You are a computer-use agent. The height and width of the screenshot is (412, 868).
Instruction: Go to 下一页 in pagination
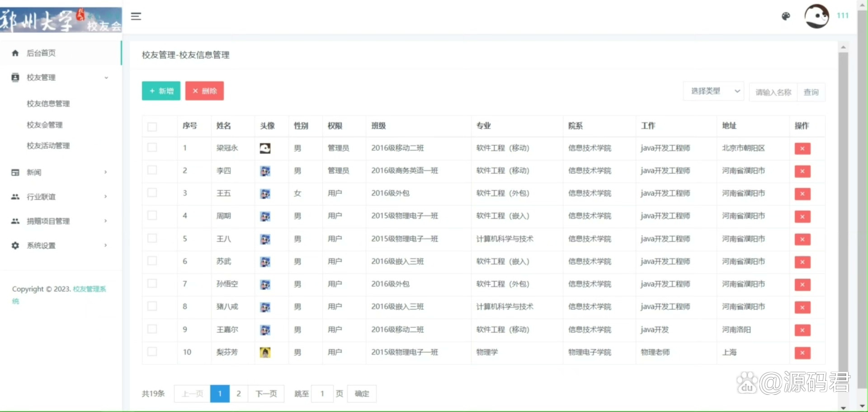(x=266, y=394)
